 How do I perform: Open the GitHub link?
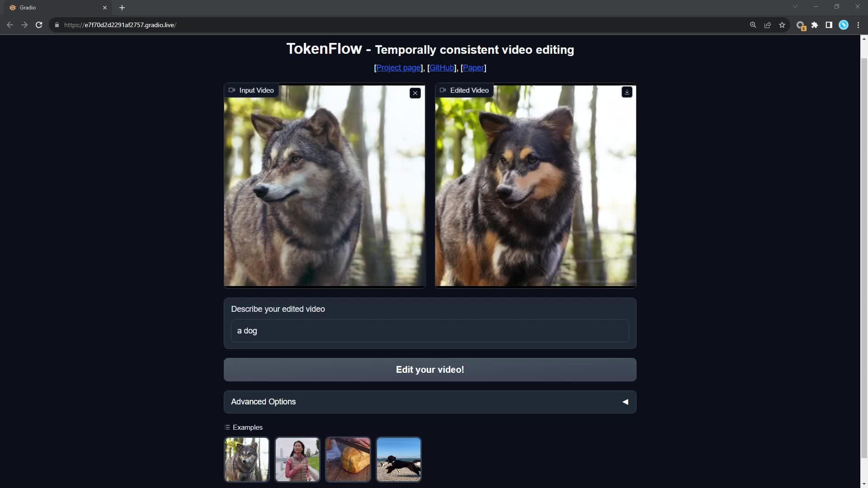[442, 68]
